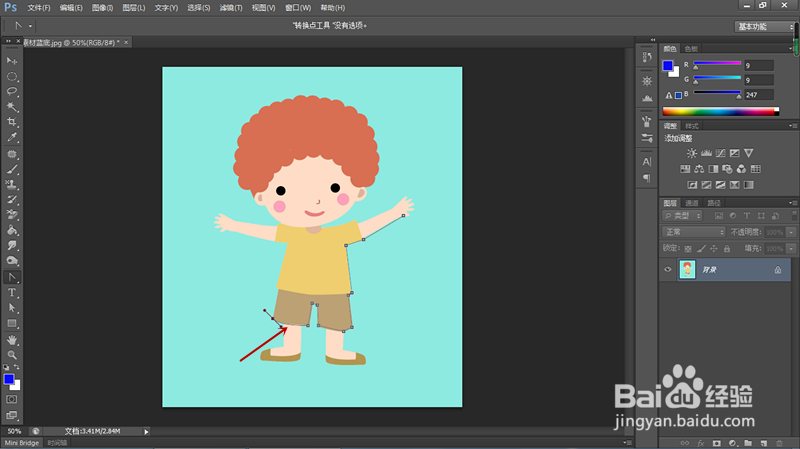Select the Lasso tool
Image resolution: width=800 pixels, height=449 pixels.
[x=12, y=92]
